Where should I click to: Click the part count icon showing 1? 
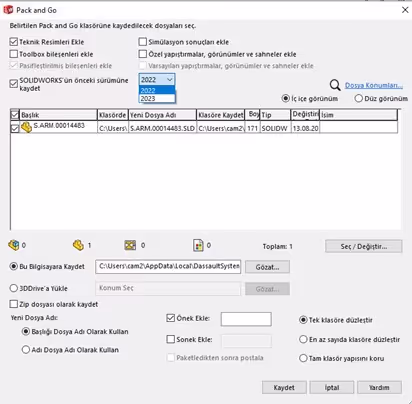click(78, 245)
